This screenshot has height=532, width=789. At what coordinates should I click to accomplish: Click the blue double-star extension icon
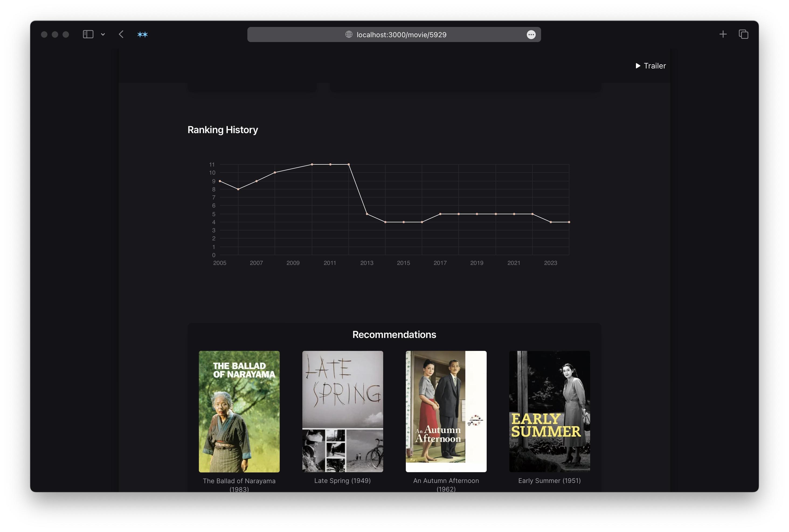coord(143,34)
